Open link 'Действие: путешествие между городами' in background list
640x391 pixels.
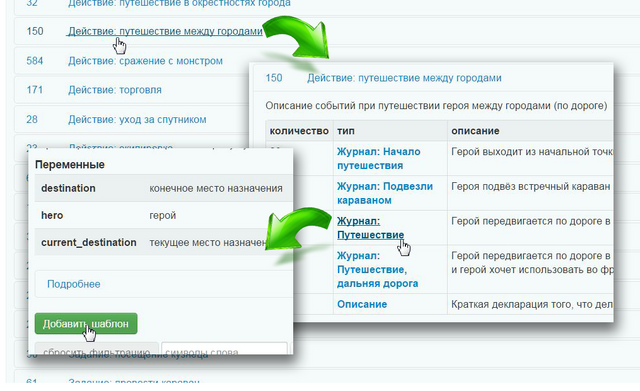click(165, 31)
